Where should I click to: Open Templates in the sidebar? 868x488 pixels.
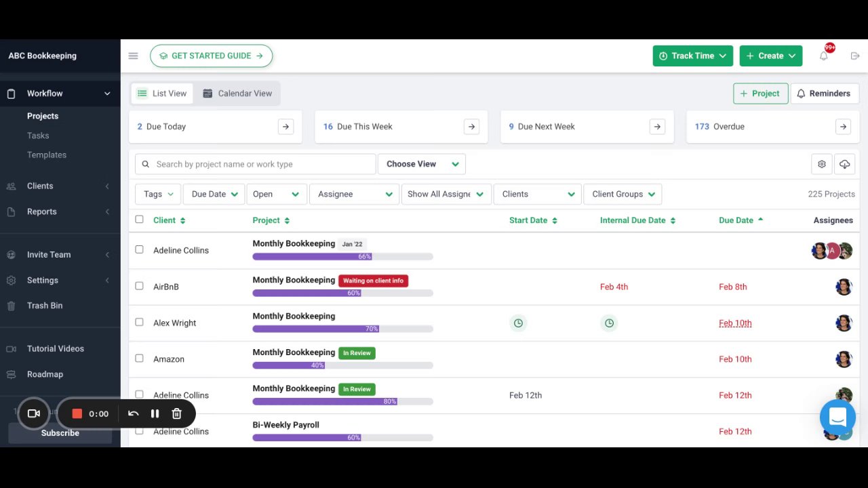click(x=47, y=155)
